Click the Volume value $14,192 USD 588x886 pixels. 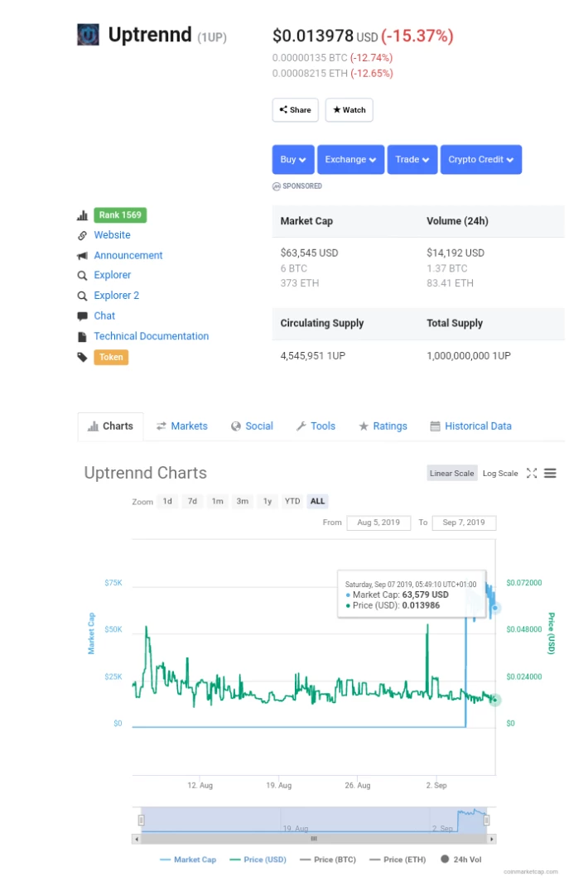pyautogui.click(x=455, y=253)
